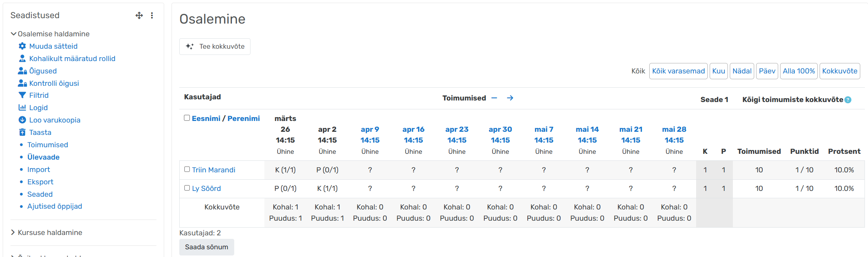868x257 pixels.
Task: Open the apr 9 14:15 session column
Action: [x=370, y=134]
